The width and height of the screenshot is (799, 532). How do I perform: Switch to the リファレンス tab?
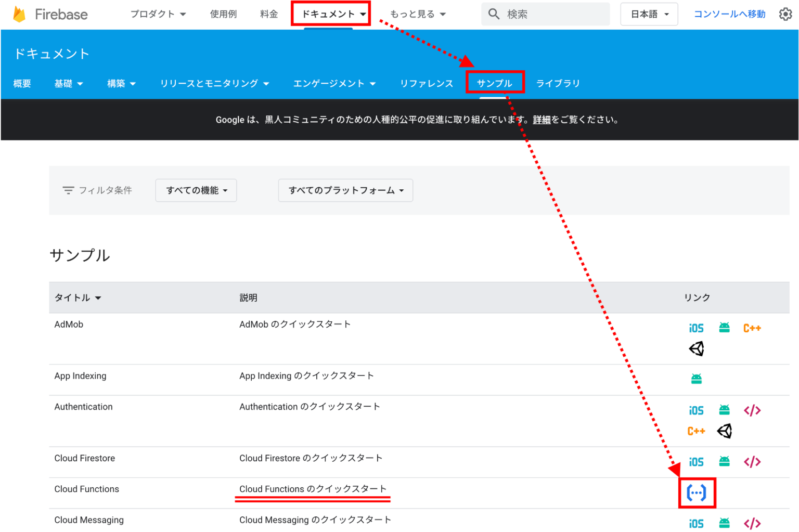427,83
